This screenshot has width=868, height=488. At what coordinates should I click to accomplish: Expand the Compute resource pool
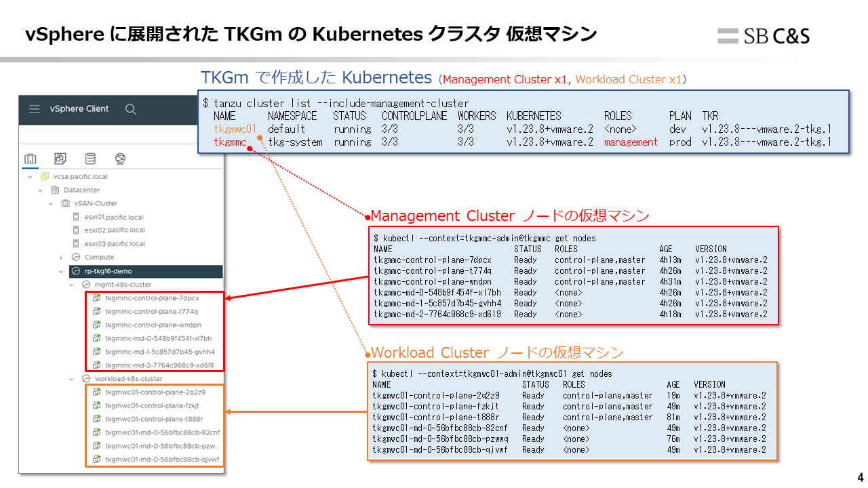[x=60, y=258]
